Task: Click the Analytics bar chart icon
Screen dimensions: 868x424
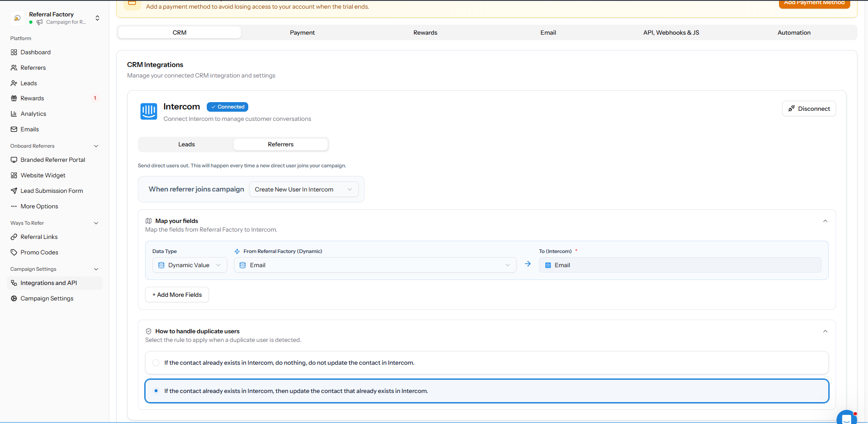Action: (x=14, y=114)
